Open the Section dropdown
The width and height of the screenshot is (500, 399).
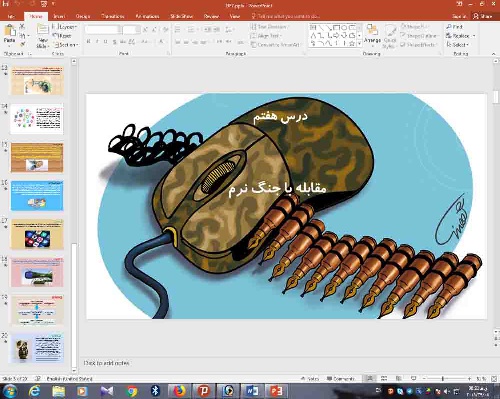(66, 44)
